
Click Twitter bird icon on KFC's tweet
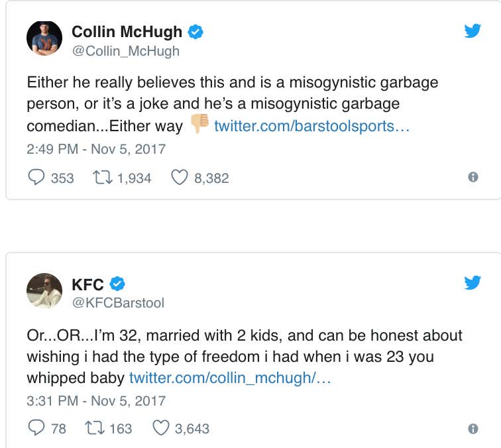[x=473, y=283]
